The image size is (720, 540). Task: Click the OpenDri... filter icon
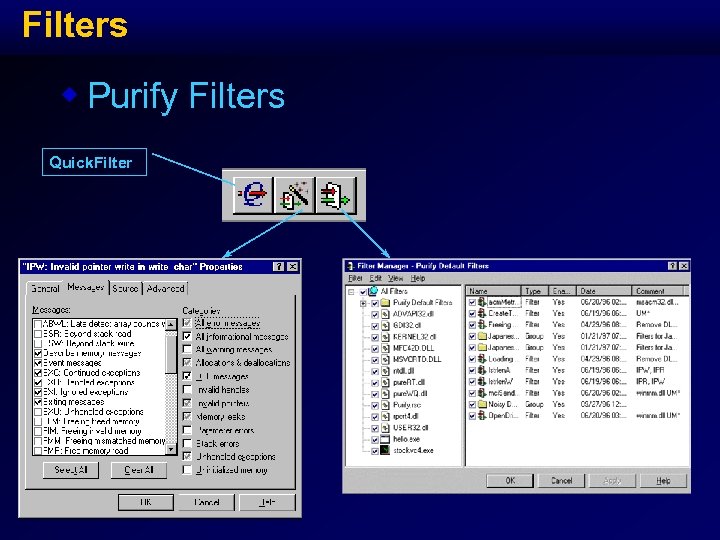(x=482, y=415)
